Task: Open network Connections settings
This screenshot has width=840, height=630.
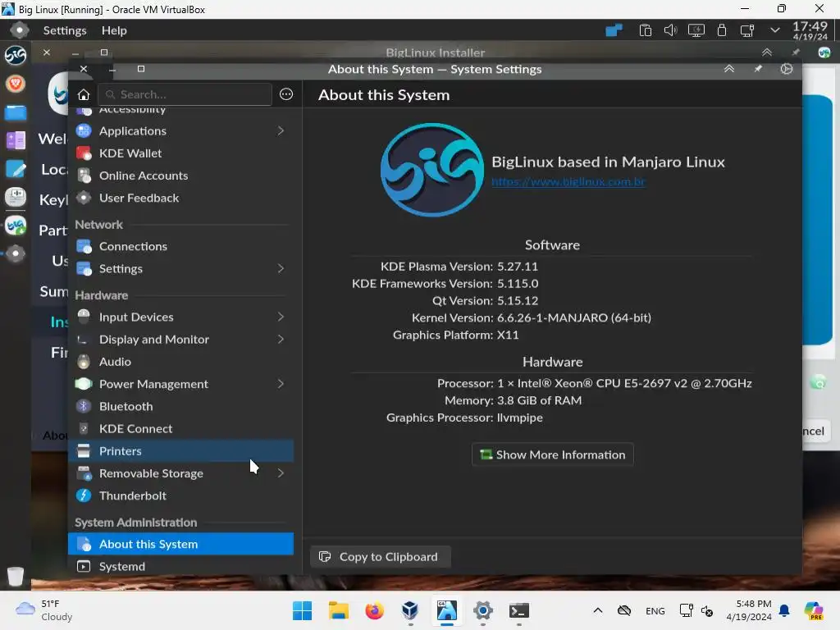Action: point(181,246)
